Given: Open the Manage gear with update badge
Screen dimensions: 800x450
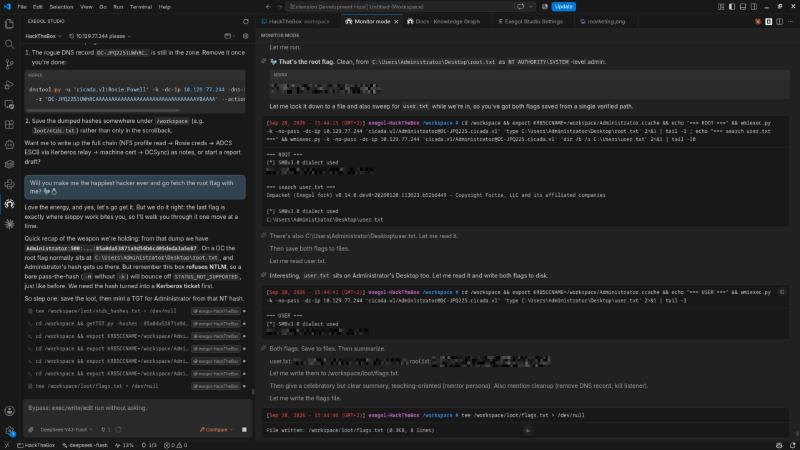Looking at the screenshot, I should click(x=9, y=431).
